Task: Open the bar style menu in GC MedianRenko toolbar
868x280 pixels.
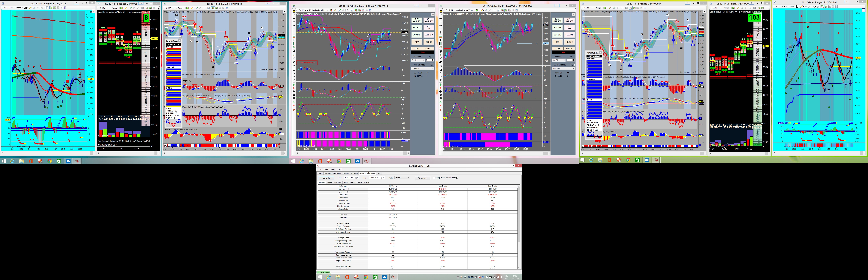Action: [332, 10]
